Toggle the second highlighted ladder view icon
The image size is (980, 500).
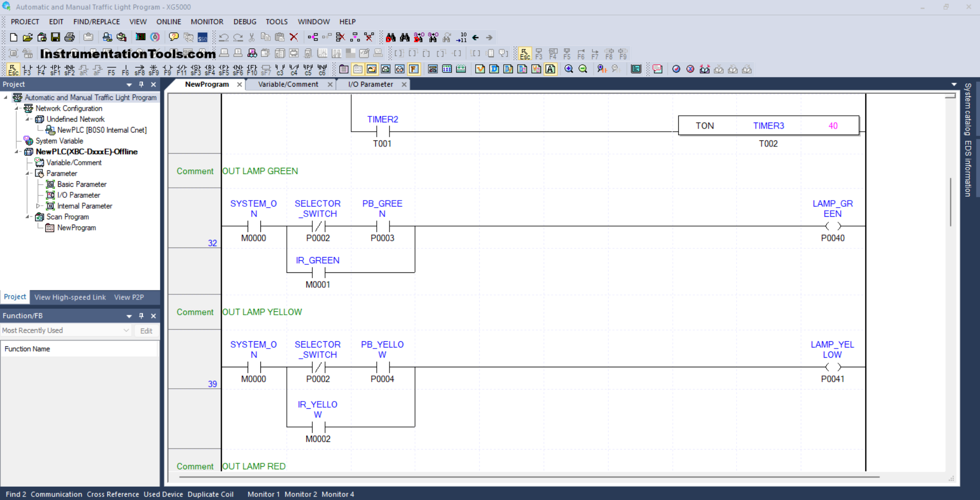[x=372, y=69]
